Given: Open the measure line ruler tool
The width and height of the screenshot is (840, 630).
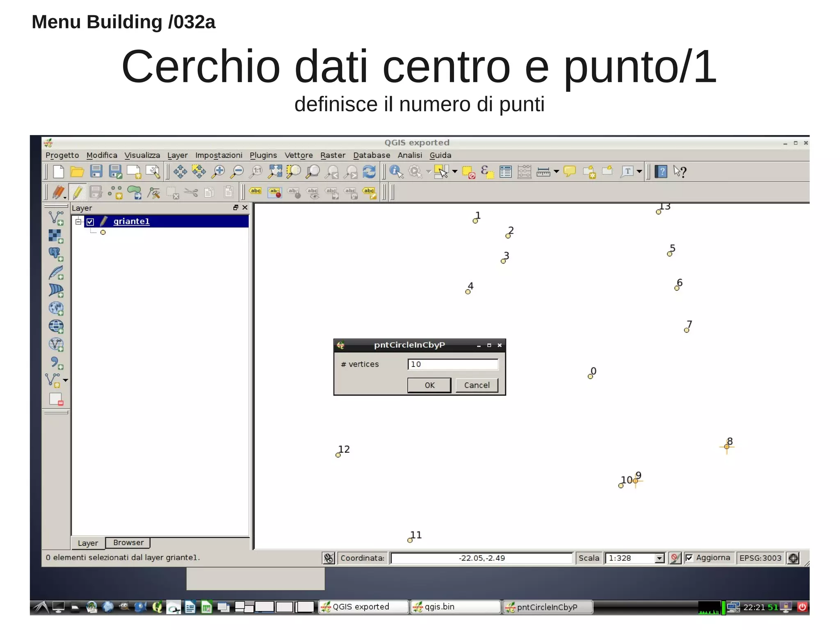Looking at the screenshot, I should coord(543,172).
